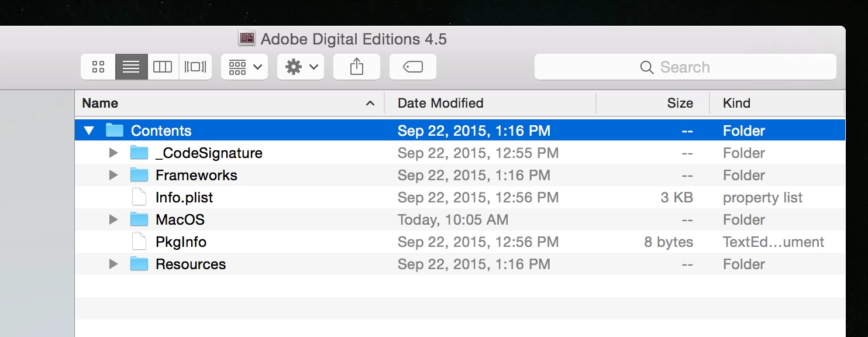This screenshot has width=868, height=337.
Task: Select the _CodeSignature row name
Action: (x=209, y=153)
